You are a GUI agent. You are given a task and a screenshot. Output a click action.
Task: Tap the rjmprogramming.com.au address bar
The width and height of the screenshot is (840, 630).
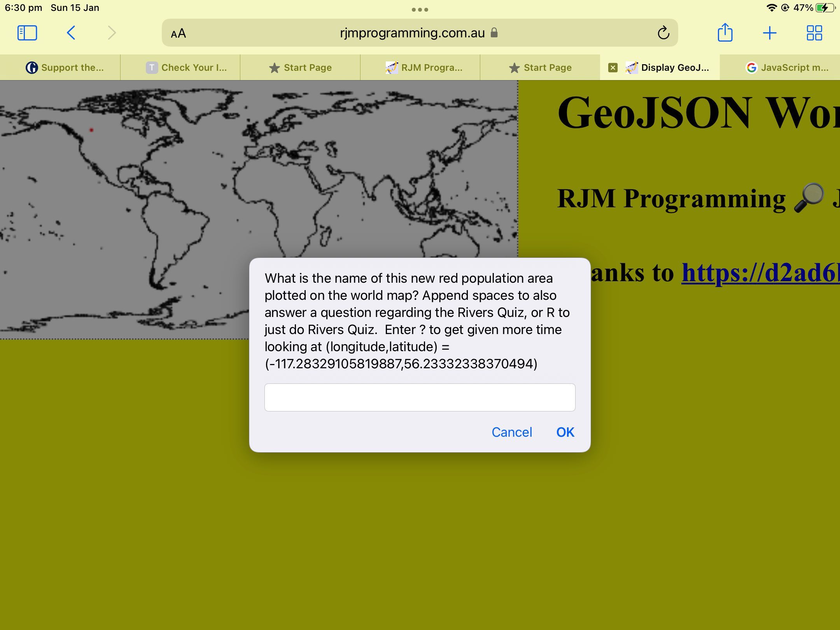[x=412, y=33]
